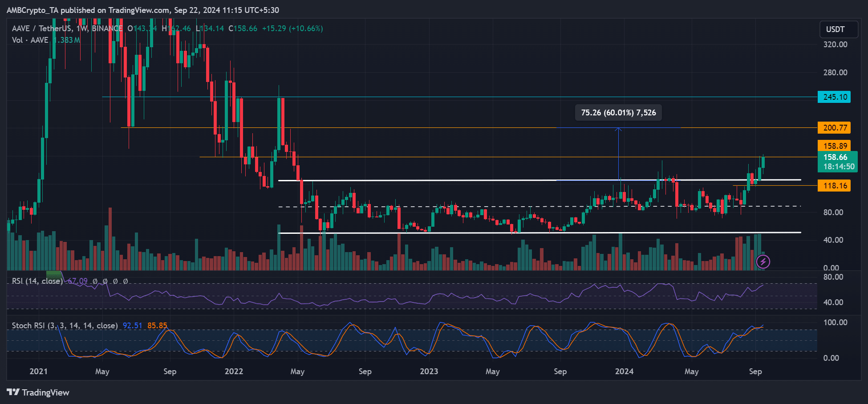
Task: Click the Vol · AAVE indicator legend
Action: (30, 40)
